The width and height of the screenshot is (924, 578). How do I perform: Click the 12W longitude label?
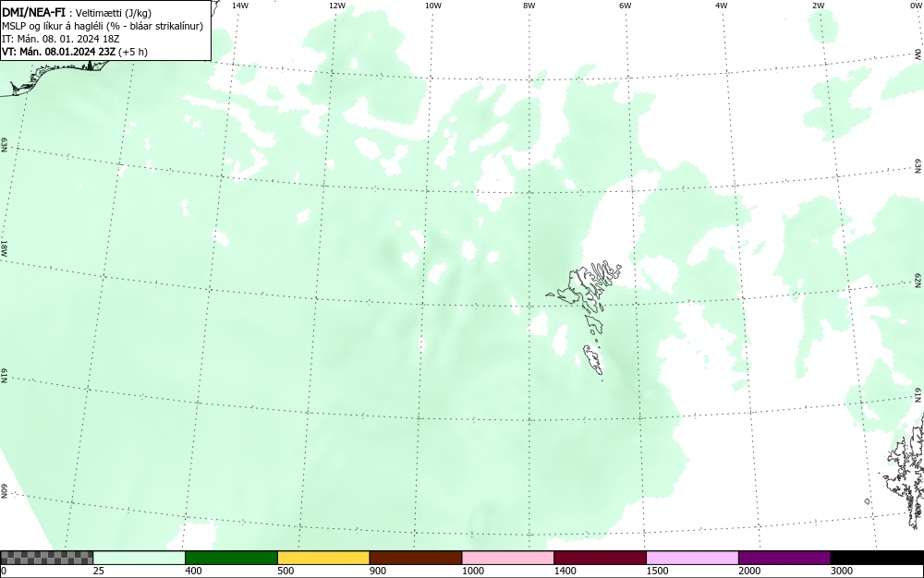click(337, 6)
